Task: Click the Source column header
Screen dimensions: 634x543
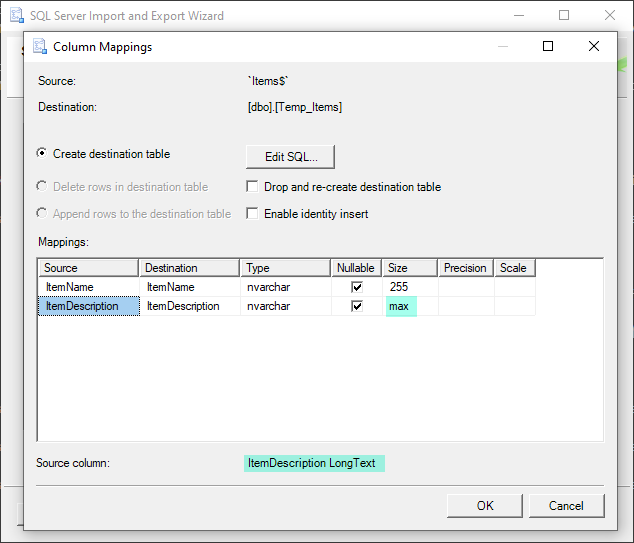Action: click(x=89, y=268)
